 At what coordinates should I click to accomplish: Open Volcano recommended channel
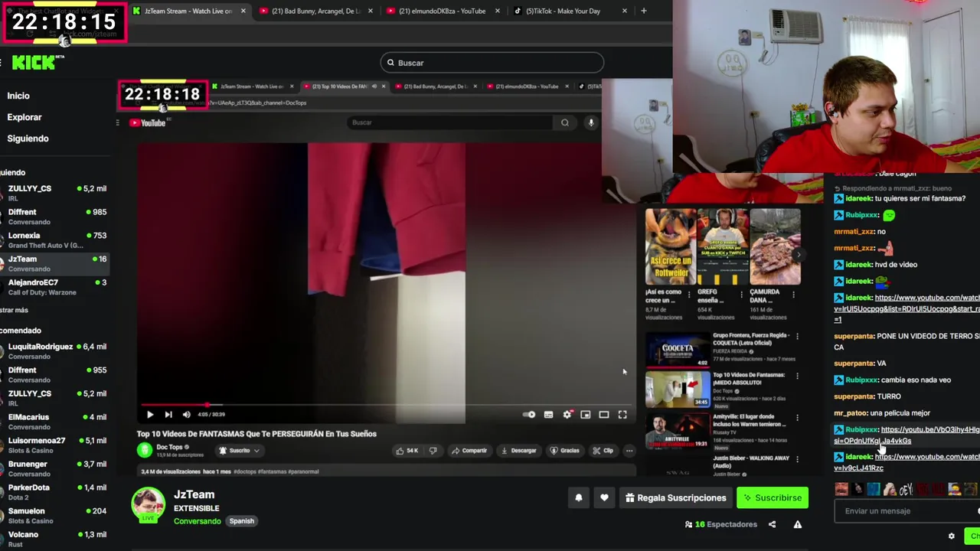click(x=55, y=539)
